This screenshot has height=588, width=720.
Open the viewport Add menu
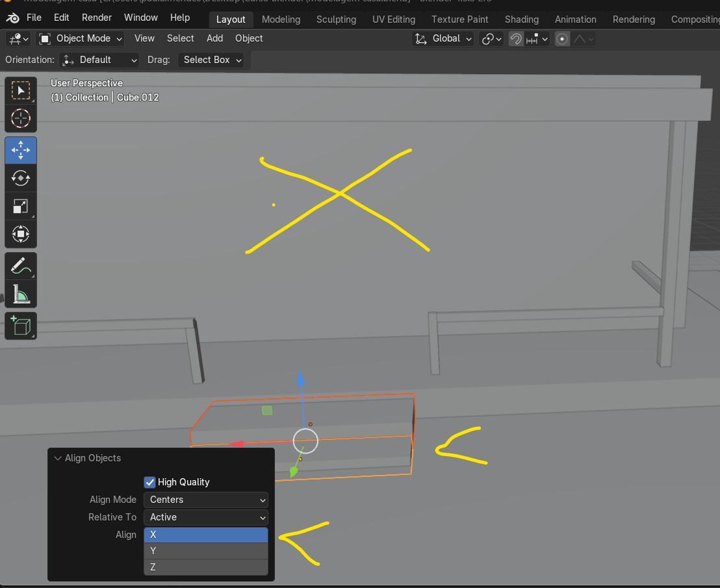[214, 38]
